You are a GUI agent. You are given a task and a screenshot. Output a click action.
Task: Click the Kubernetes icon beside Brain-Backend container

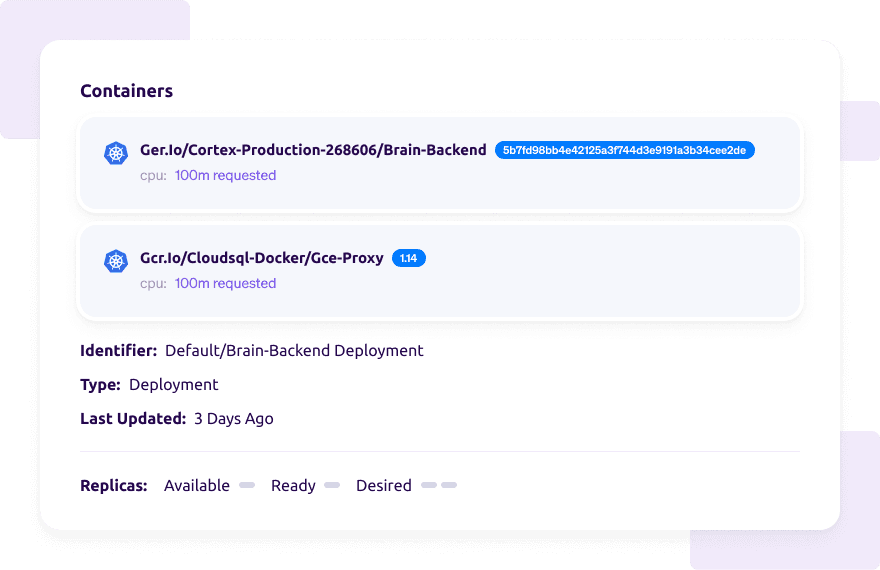coord(117,153)
